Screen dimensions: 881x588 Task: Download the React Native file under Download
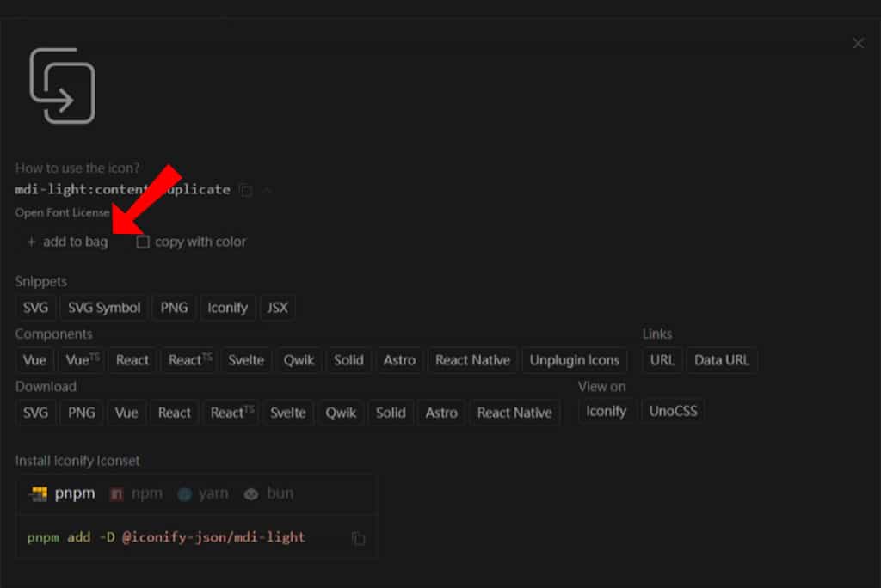pos(514,413)
